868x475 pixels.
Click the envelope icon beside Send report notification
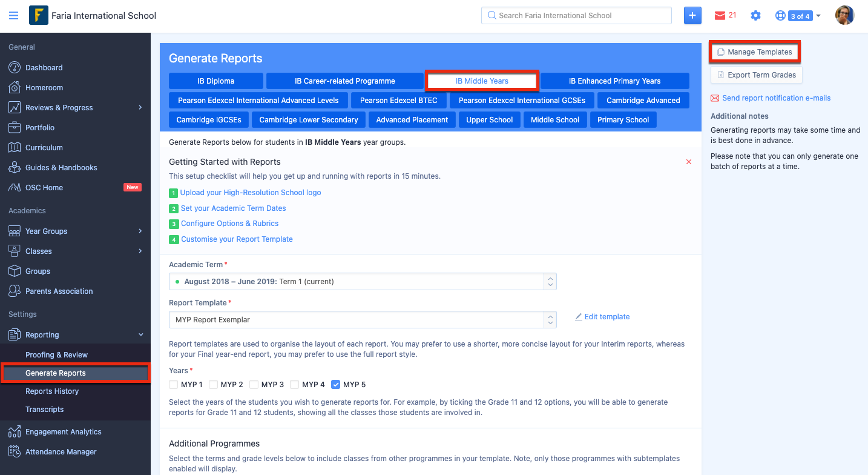tap(715, 98)
